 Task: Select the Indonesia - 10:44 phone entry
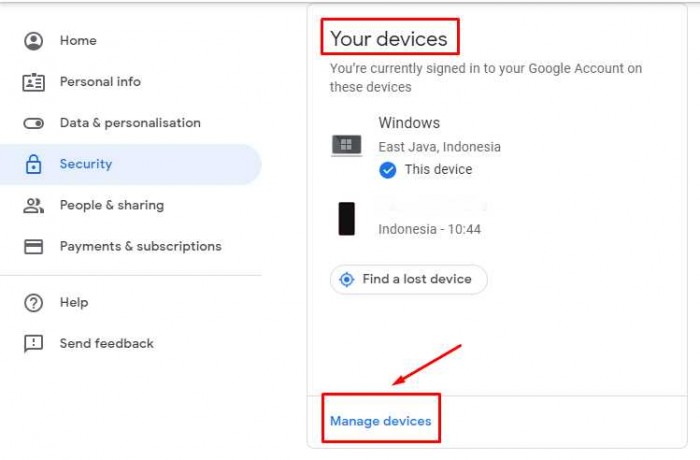pyautogui.click(x=429, y=230)
